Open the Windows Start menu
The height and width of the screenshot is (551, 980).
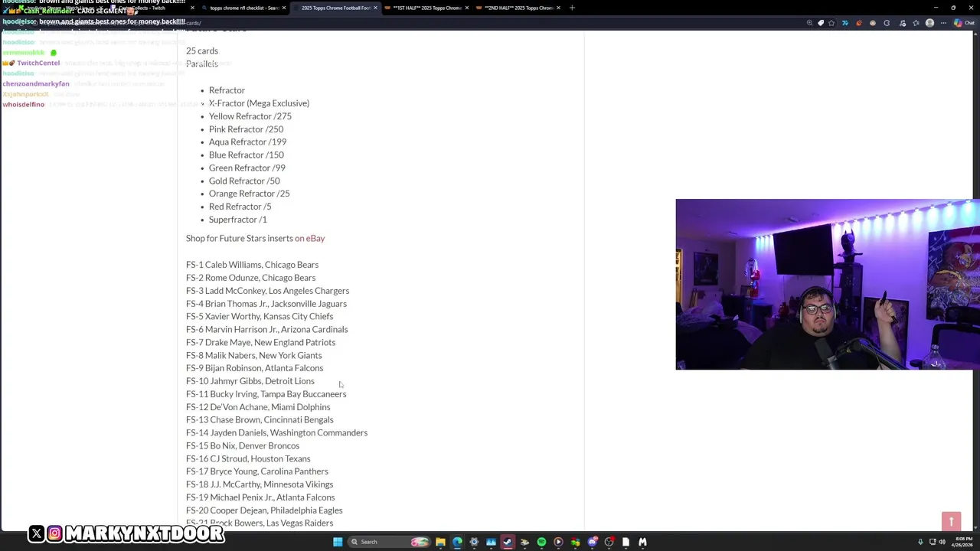tap(338, 542)
